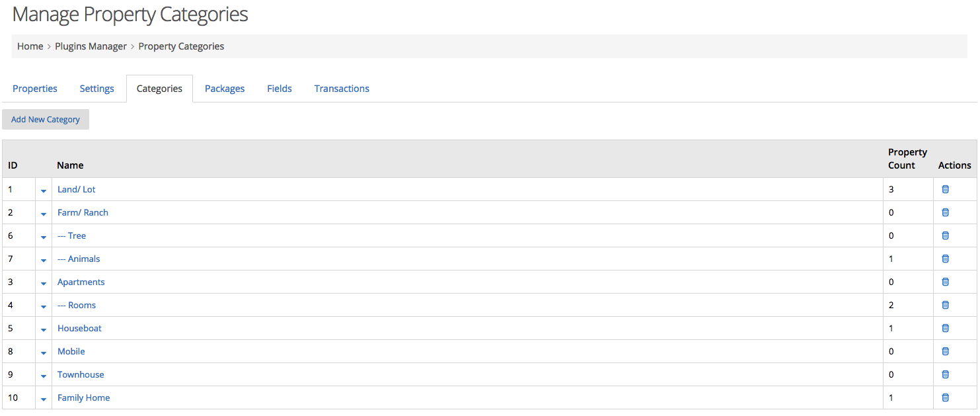Screen dimensions: 980x416
Task: Open the --- Tree subcategory link
Action: point(71,235)
